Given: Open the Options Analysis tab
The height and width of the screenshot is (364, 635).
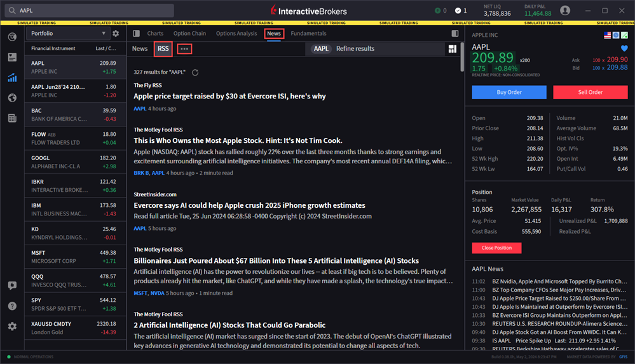Looking at the screenshot, I should pyautogui.click(x=236, y=33).
